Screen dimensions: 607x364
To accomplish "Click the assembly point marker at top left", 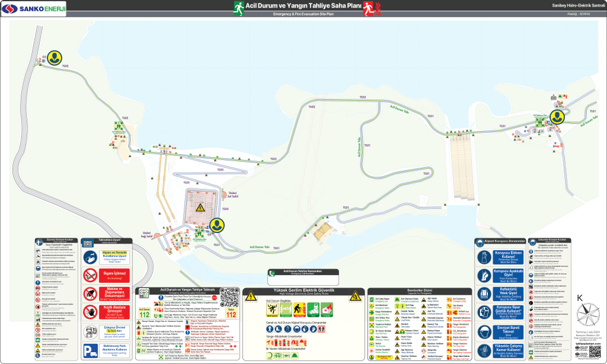I will coord(55,57).
